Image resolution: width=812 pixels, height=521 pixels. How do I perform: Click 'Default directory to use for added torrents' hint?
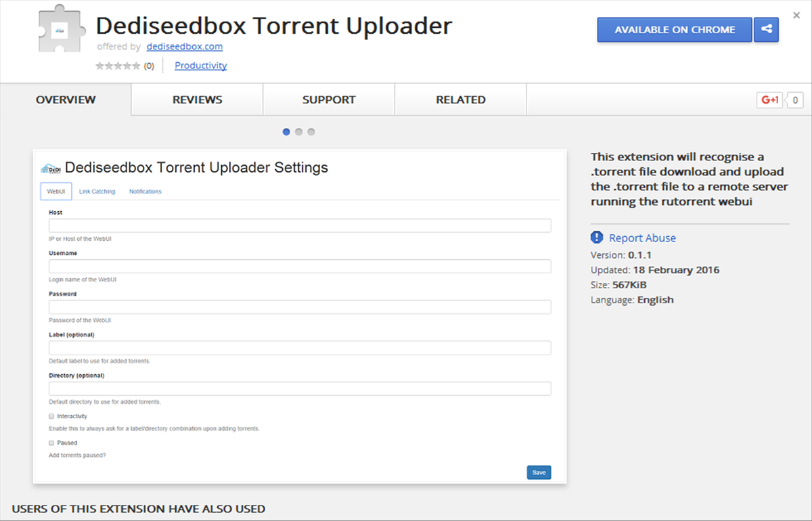click(105, 402)
